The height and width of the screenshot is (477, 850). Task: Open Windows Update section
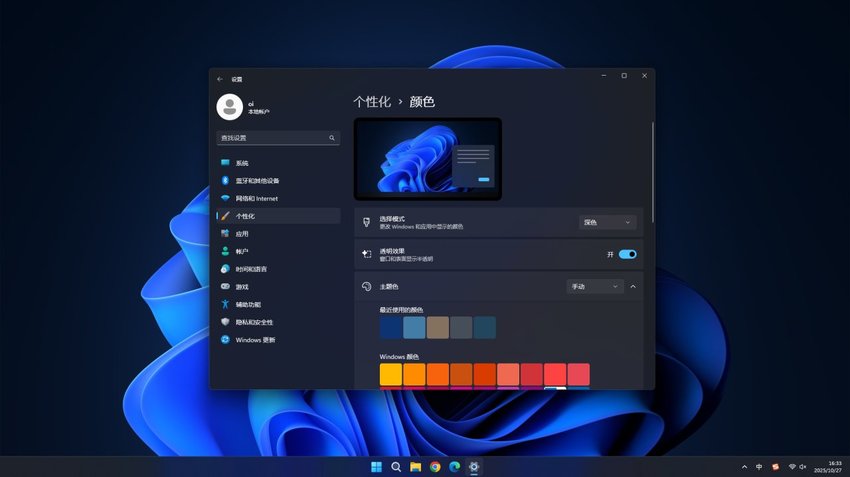click(255, 340)
